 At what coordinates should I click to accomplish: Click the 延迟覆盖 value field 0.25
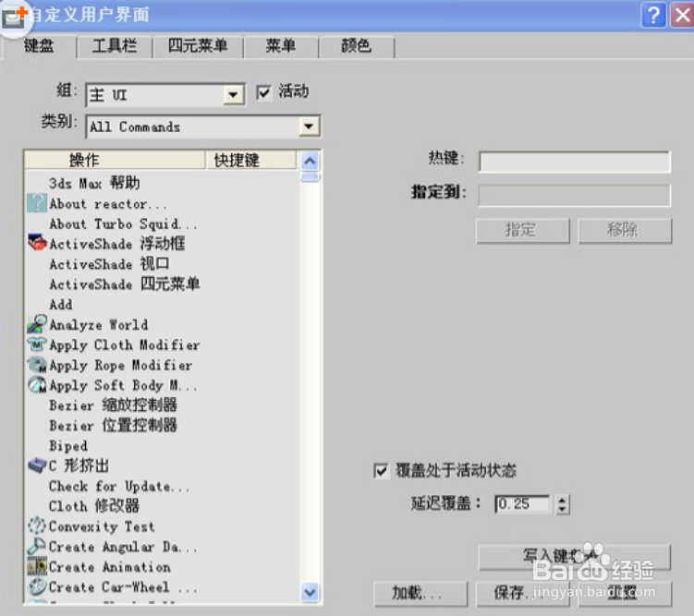[x=523, y=503]
